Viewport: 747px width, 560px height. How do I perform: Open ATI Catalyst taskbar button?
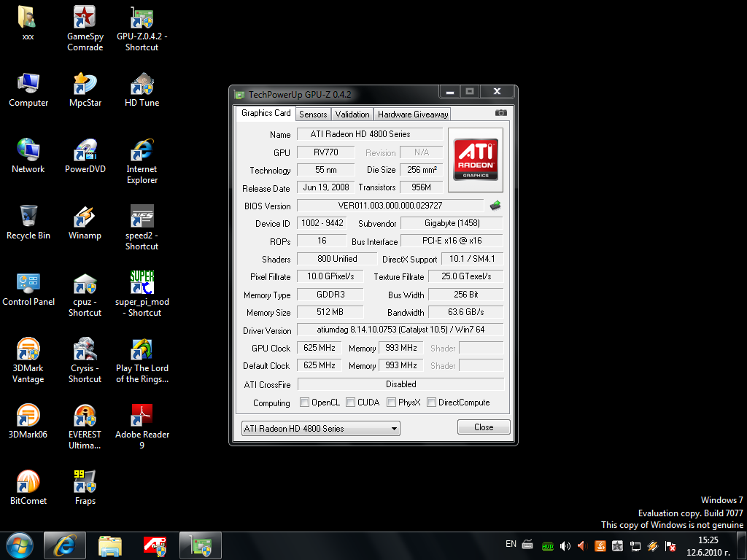(x=155, y=545)
